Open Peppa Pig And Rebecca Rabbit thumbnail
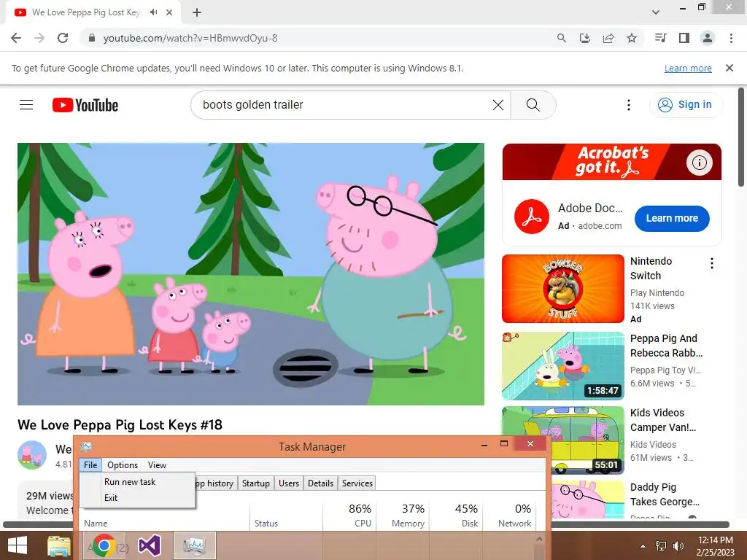This screenshot has width=747, height=560. point(562,366)
